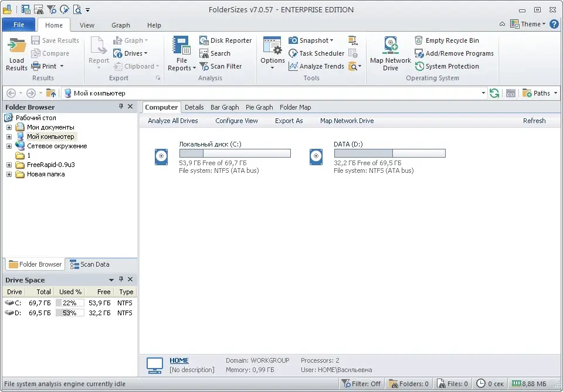Open the Search tool
Screen dimensions: 563x392
point(215,53)
